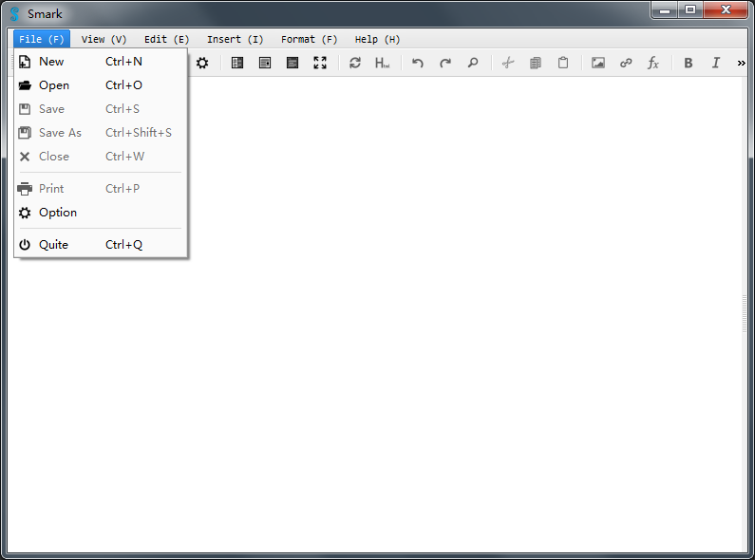Open find via the magnifier icon
Viewport: 755px width, 560px height.
pos(473,63)
